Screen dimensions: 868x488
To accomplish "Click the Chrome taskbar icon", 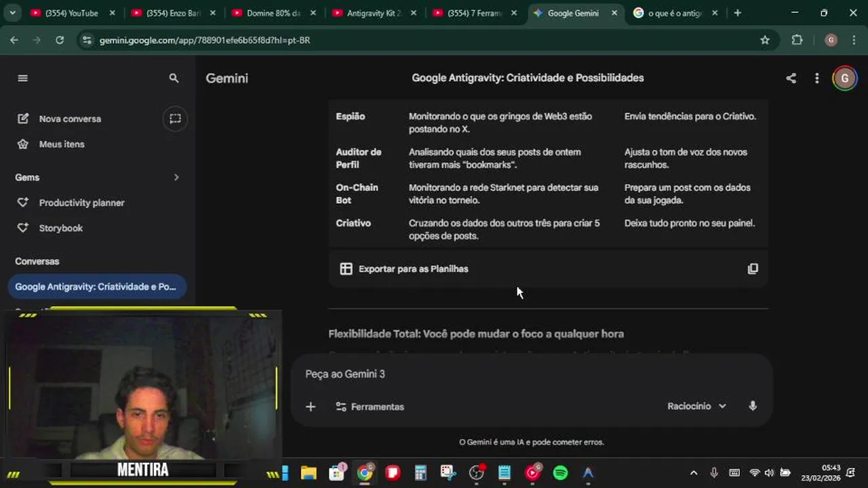I will tap(365, 473).
